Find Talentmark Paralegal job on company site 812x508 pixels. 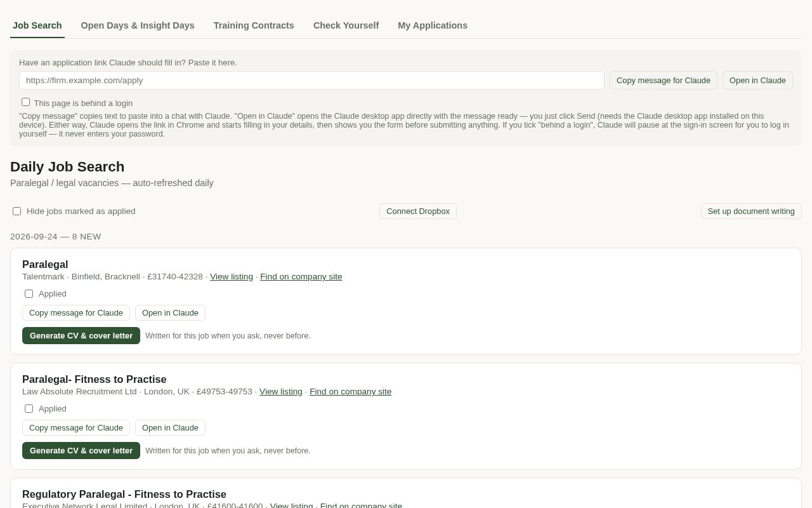coord(301,277)
